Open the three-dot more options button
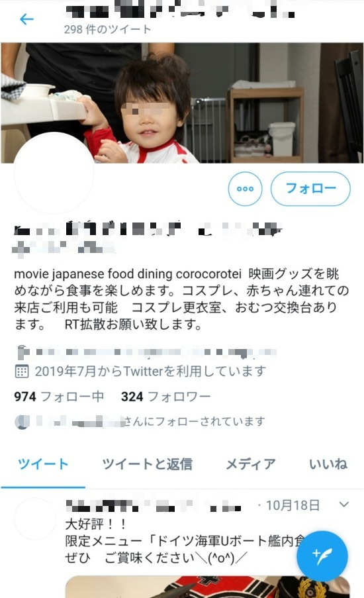Viewport: 364px width, 598px height. click(245, 189)
